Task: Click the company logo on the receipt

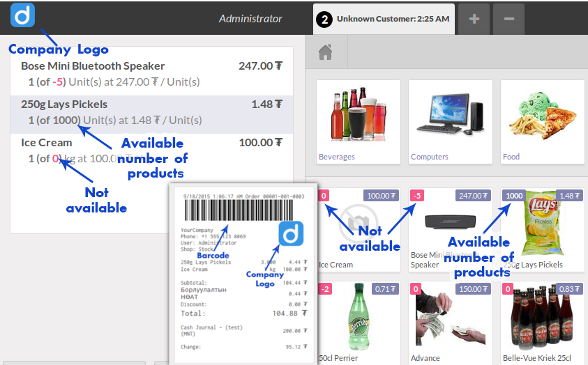Action: point(291,233)
